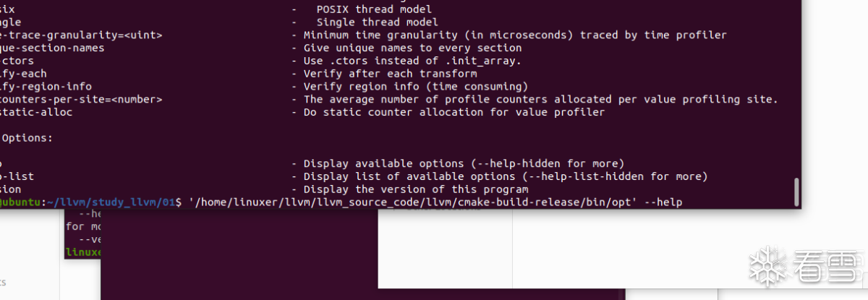Click the --help argument in the command line
The width and height of the screenshot is (868, 300).
pos(662,202)
